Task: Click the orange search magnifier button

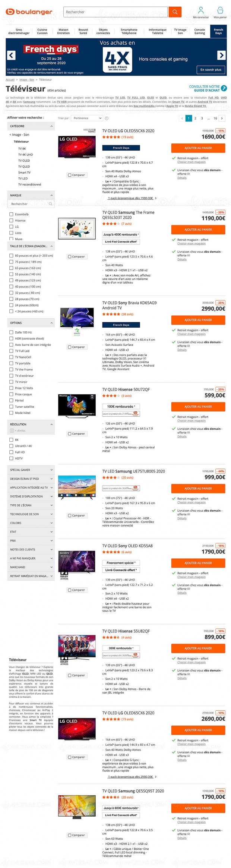Action: click(175, 12)
